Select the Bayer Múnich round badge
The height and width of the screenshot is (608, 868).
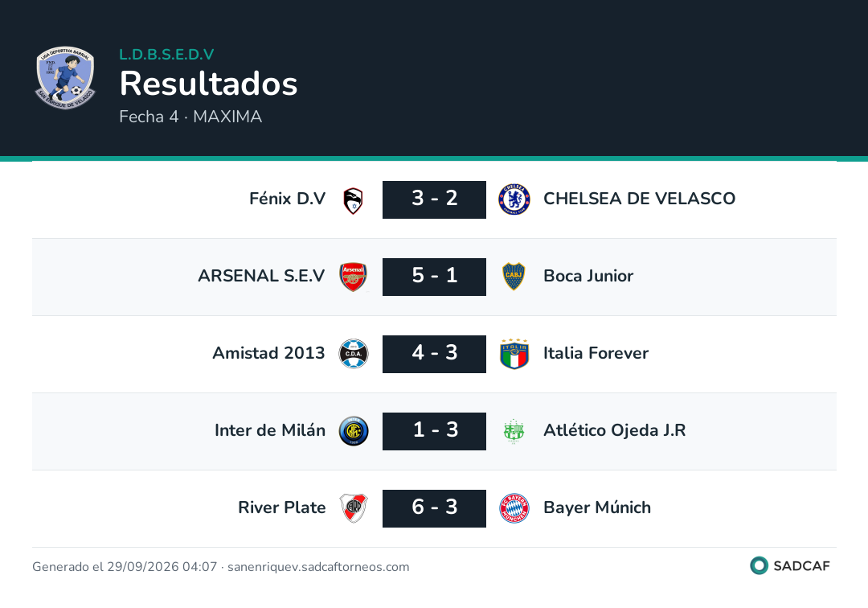tap(514, 508)
